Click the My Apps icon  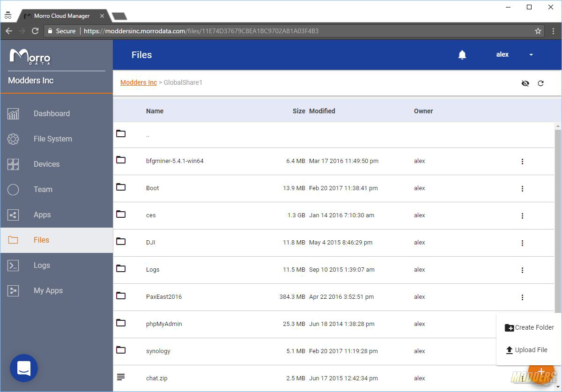tap(13, 290)
